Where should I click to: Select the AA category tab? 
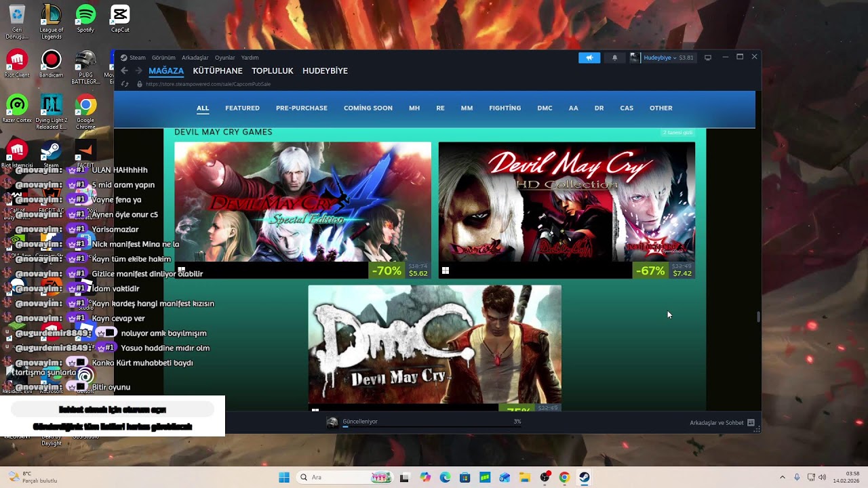click(574, 108)
